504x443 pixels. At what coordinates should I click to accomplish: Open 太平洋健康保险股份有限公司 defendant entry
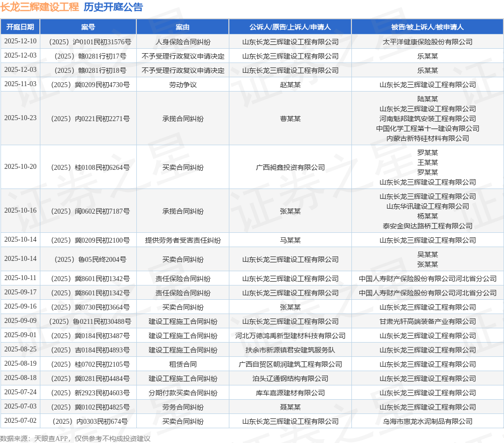pyautogui.click(x=427, y=42)
